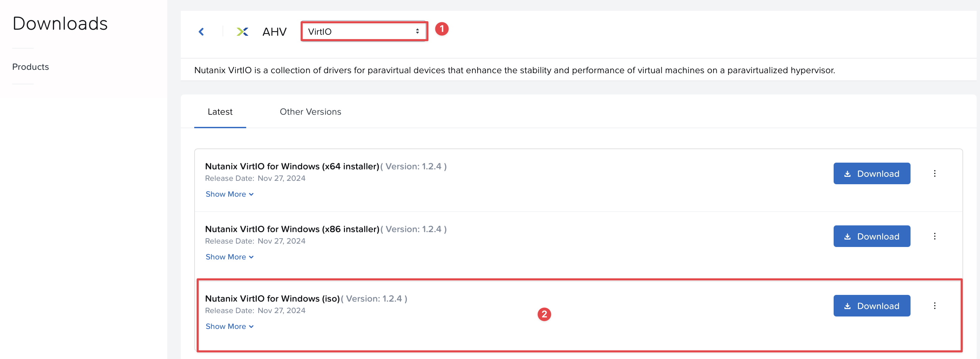
Task: Open kebab menu for x86 installer row
Action: [934, 237]
